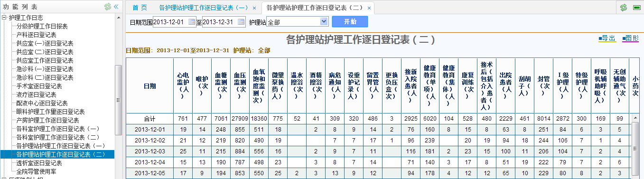Open 急诊科(二)逐日登记表 in the tree

pos(45,77)
